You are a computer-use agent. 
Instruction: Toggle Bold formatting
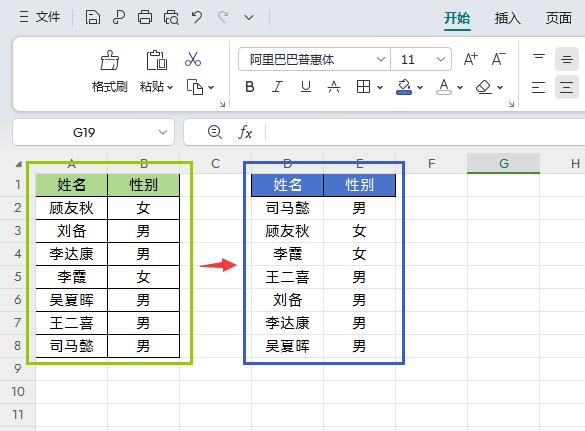[250, 87]
